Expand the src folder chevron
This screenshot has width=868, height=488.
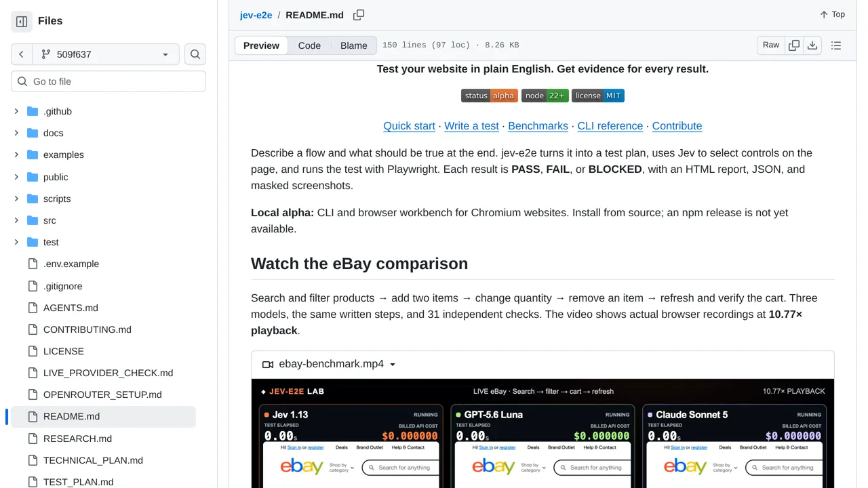pyautogui.click(x=16, y=220)
